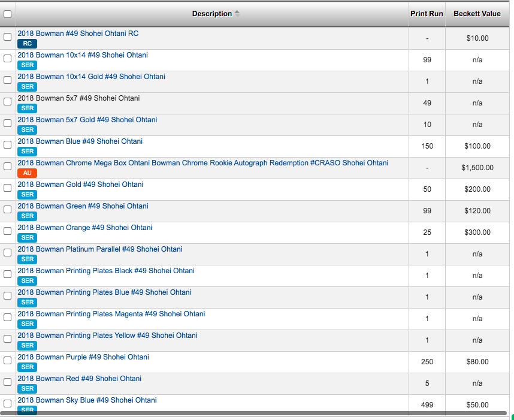
Task: Check the Bowman Purple #49 box
Action: [7, 361]
